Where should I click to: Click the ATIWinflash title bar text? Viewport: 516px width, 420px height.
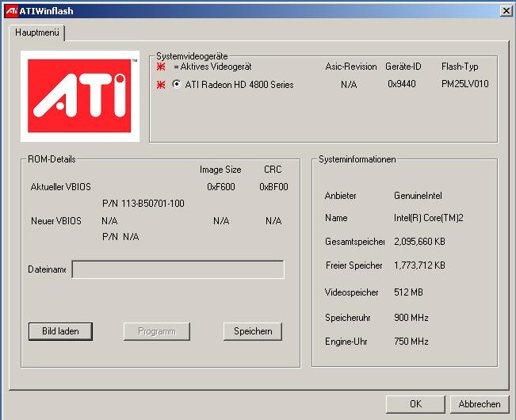click(x=47, y=11)
